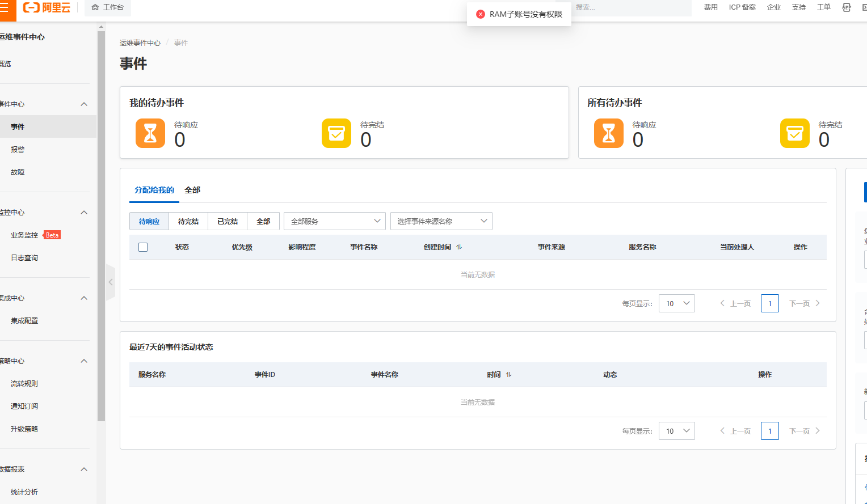
Task: Select page 1 in events table
Action: pyautogui.click(x=770, y=303)
